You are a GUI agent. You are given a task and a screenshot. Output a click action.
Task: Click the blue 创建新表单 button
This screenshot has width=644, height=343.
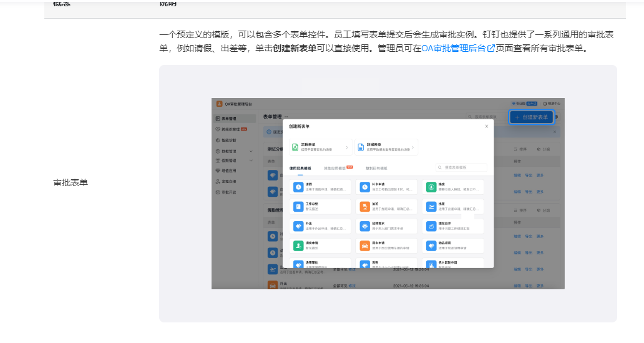coord(532,117)
